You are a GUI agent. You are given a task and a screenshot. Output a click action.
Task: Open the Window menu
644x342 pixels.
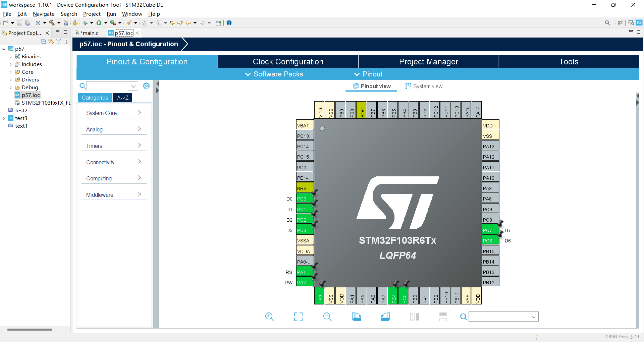click(132, 14)
